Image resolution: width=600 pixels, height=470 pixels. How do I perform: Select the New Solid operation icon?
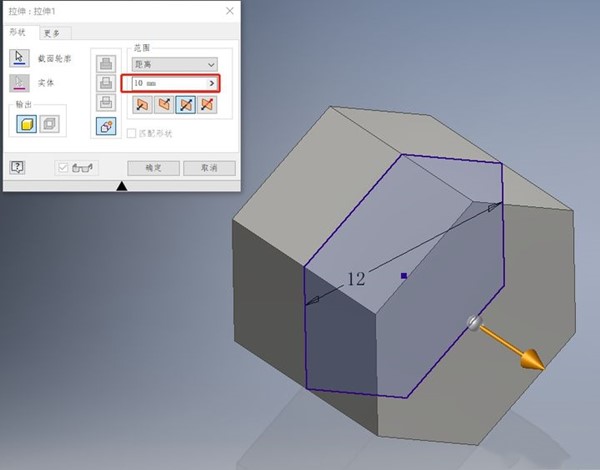click(x=106, y=126)
